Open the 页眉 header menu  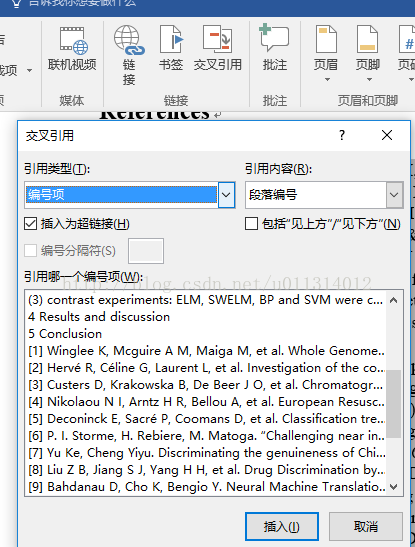(326, 53)
